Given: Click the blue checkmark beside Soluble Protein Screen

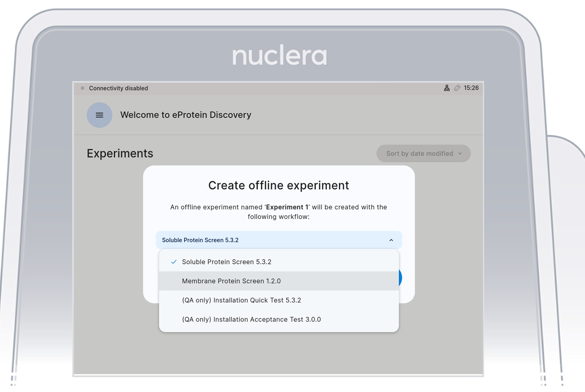Looking at the screenshot, I should tap(174, 262).
